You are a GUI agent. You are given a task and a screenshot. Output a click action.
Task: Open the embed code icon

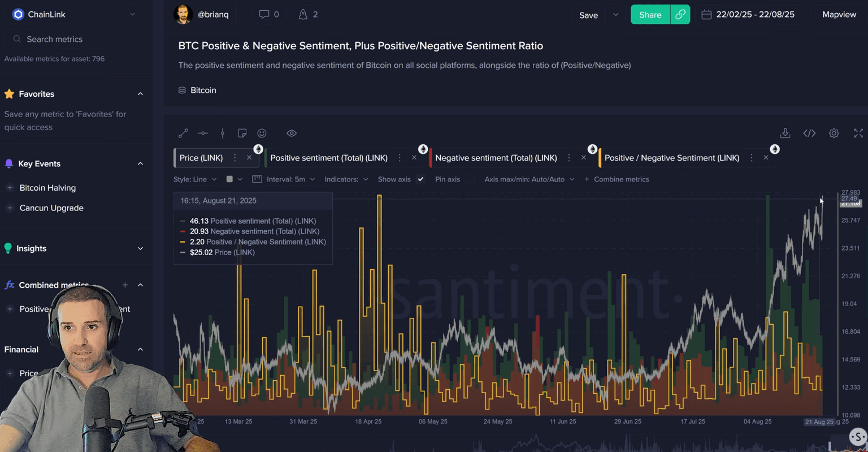[x=809, y=134]
